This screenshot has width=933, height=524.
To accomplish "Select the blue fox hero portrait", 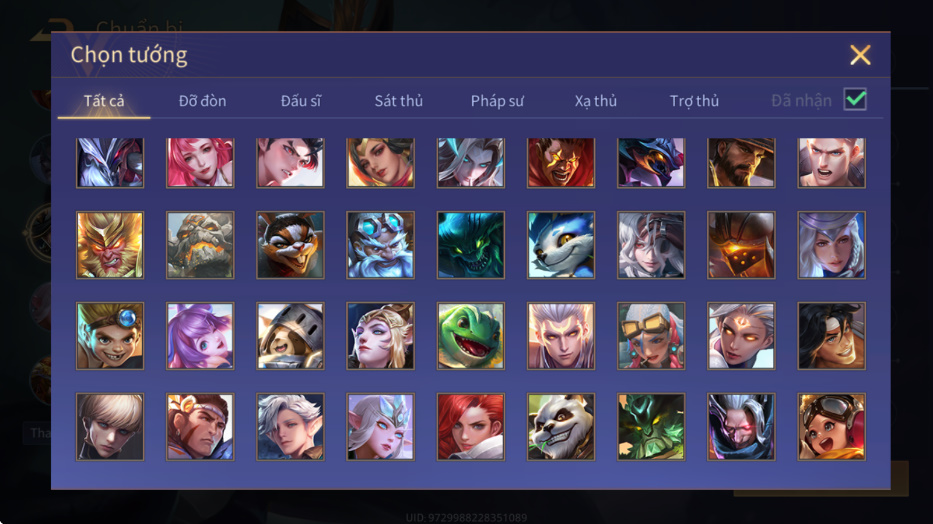I will [561, 245].
